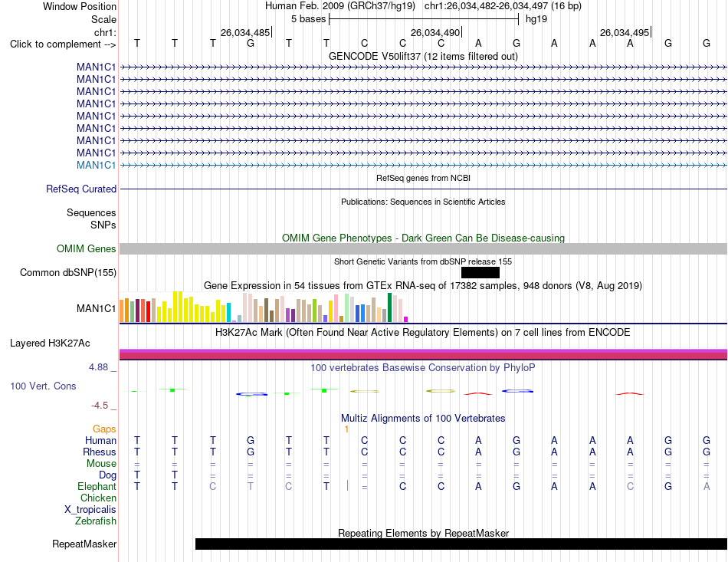This screenshot has width=728, height=562.
Task: Click the Window Position label
Action: [x=80, y=6]
